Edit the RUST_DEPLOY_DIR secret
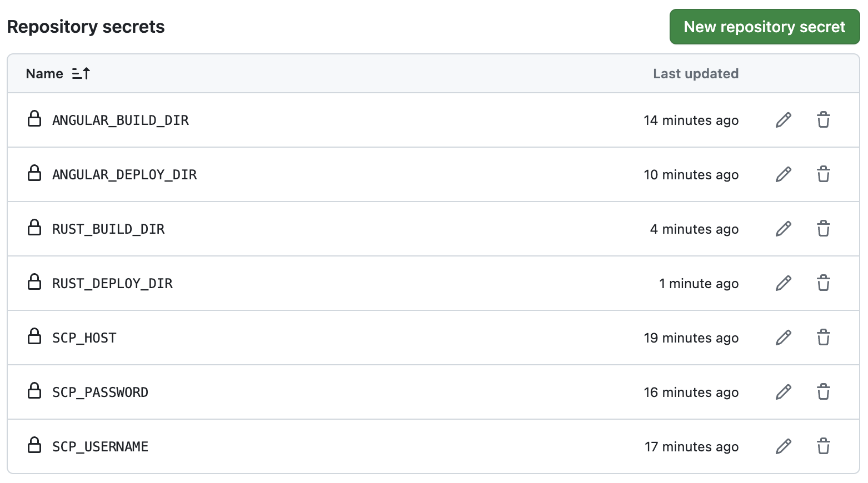 783,283
